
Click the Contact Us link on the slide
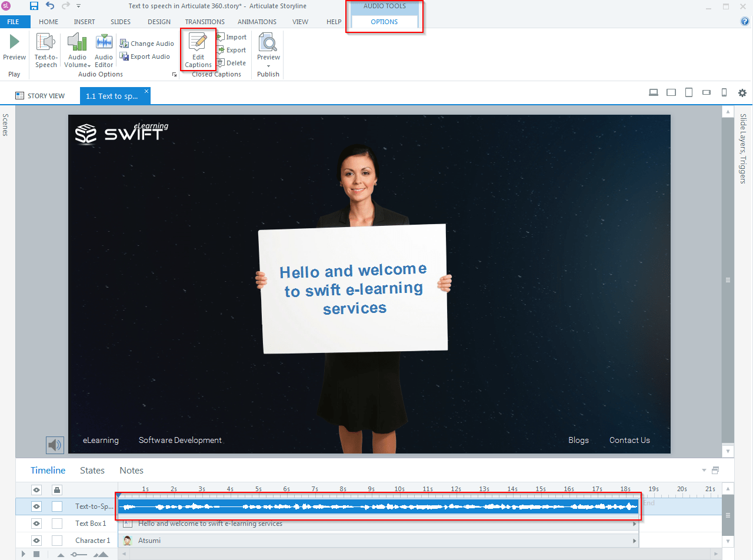tap(629, 440)
